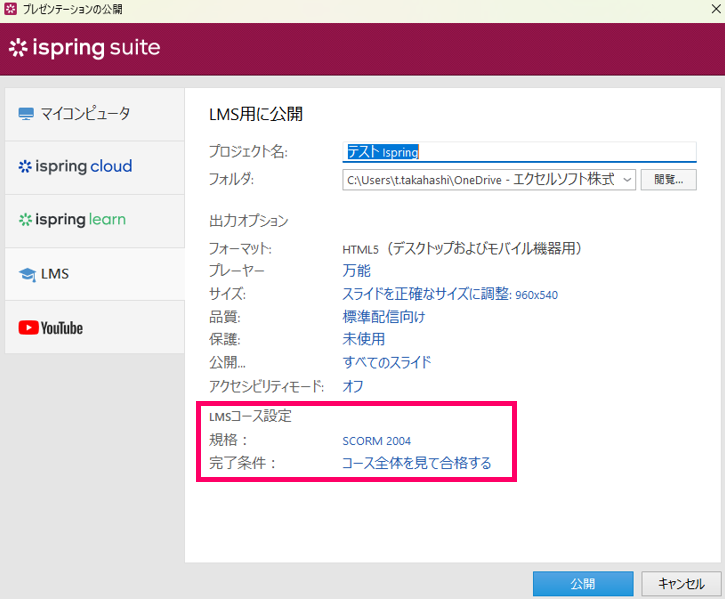Open the スライドを正確なサイズに調整 size setting
The image size is (725, 599).
click(450, 294)
